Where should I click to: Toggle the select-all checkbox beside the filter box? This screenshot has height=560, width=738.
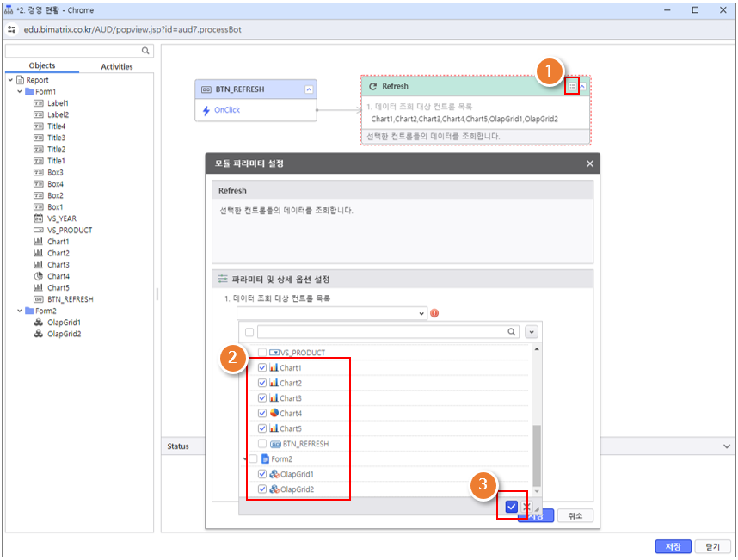click(249, 331)
